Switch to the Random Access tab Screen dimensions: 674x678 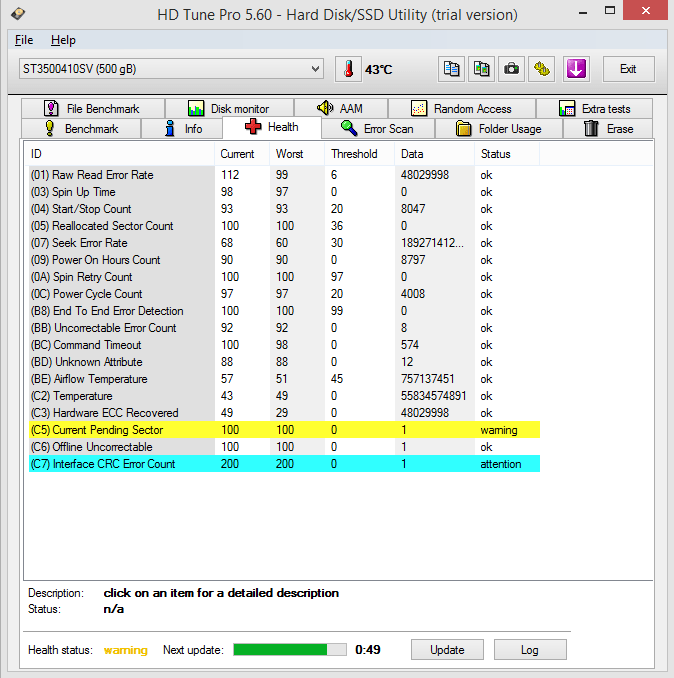[x=462, y=109]
